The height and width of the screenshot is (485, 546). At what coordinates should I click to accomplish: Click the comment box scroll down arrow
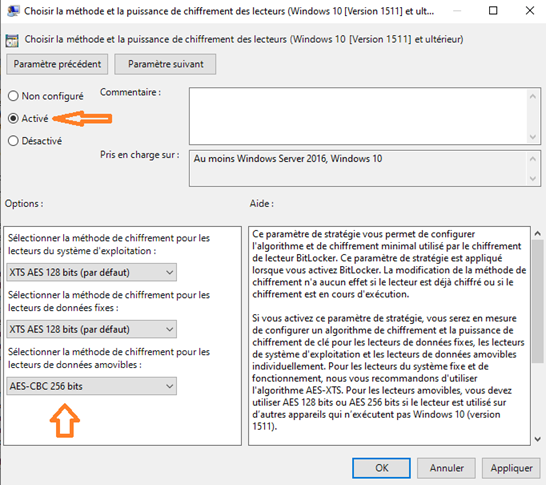tap(532, 136)
